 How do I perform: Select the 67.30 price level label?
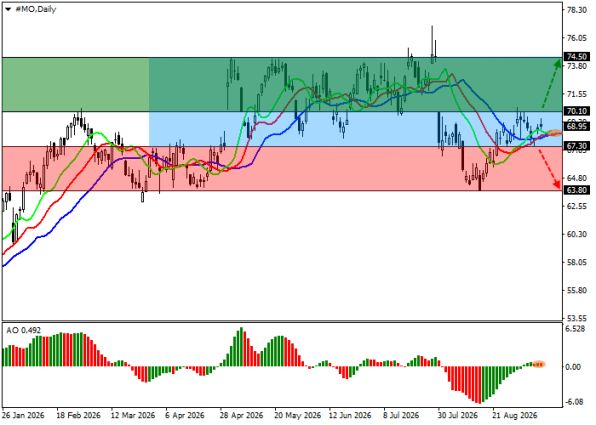[577, 146]
